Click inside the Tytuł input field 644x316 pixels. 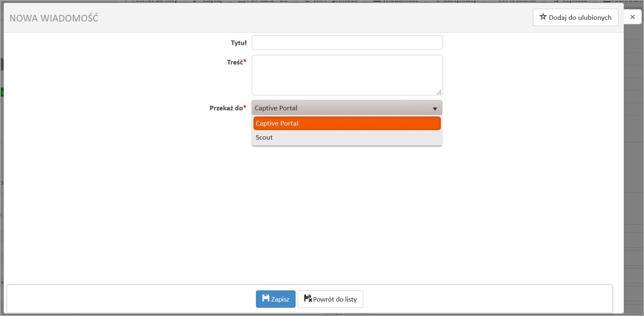(347, 42)
